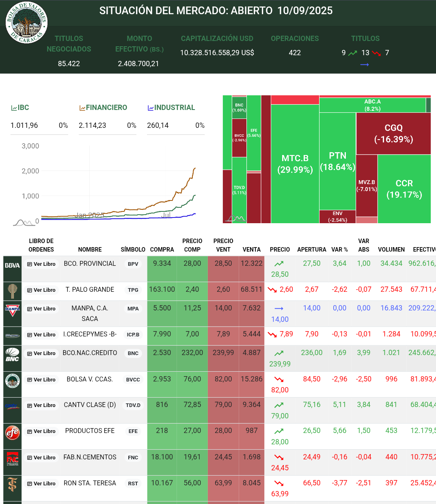
Task: Open Ver Libro for T. PALO GRANDE
Action: (x=41, y=290)
